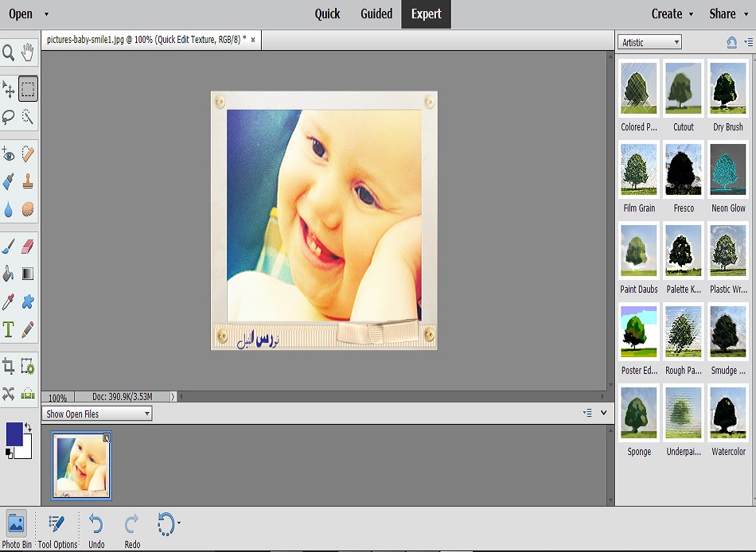The width and height of the screenshot is (756, 552).
Task: Select the Horizontal Type tool
Action: 8,329
